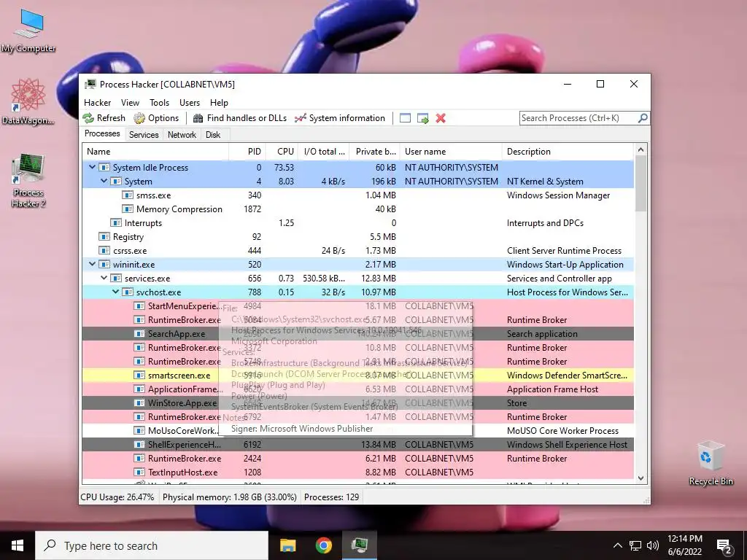Open System information graph window
The height and width of the screenshot is (560, 747).
340,118
